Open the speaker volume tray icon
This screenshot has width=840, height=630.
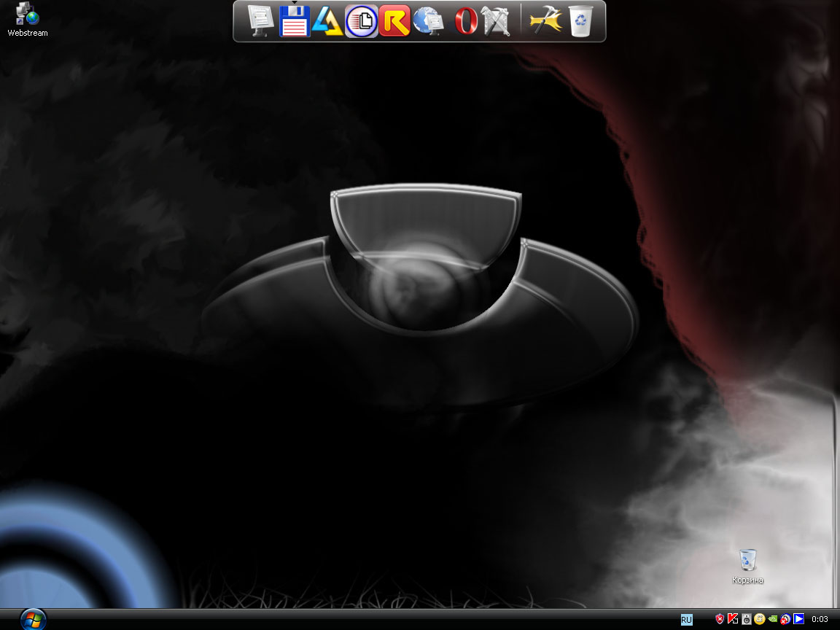click(746, 619)
